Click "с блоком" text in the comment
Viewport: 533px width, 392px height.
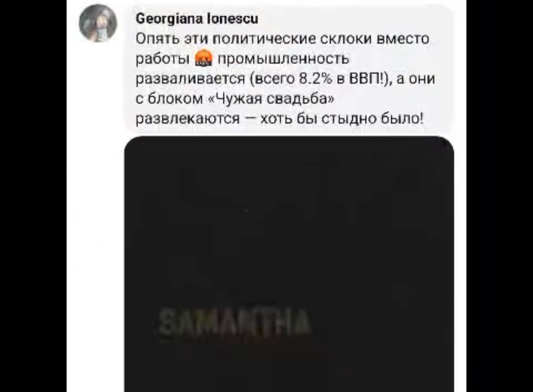point(169,99)
